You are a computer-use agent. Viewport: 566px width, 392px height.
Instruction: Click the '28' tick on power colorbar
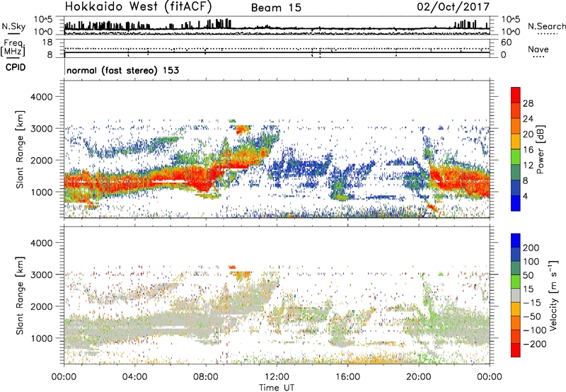(528, 103)
